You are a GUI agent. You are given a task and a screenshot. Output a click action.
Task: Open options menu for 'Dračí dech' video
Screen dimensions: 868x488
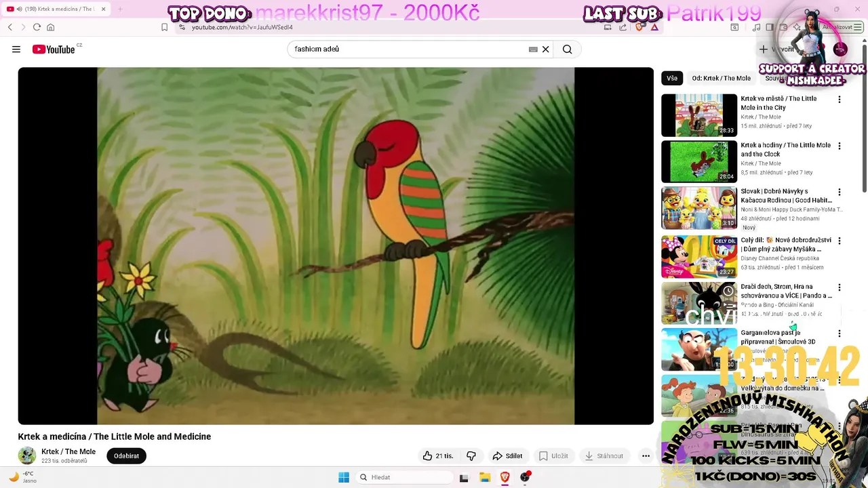[x=840, y=287]
